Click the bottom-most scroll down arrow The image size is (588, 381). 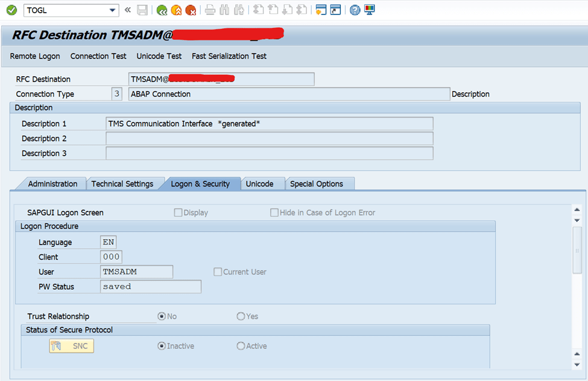(577, 365)
